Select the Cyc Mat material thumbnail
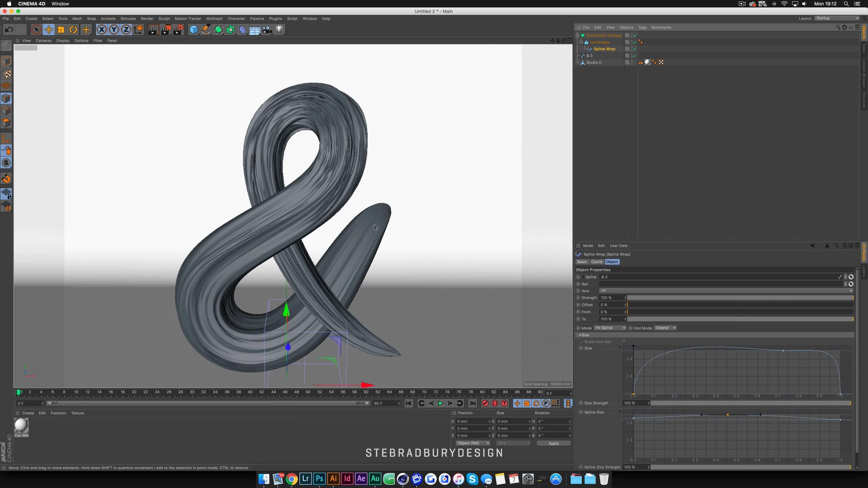Viewport: 868px width, 488px height. pyautogui.click(x=21, y=426)
